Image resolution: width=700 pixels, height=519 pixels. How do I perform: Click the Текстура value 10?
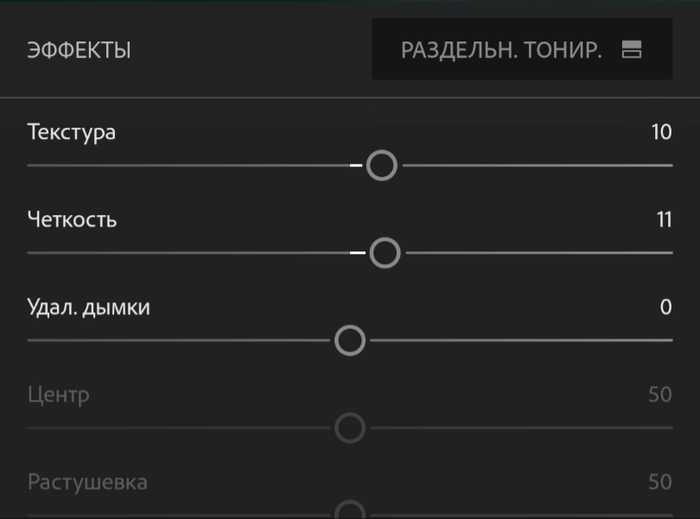661,132
